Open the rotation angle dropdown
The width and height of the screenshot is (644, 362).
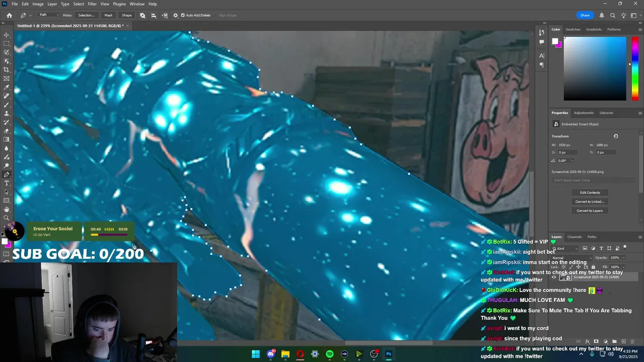[x=572, y=161]
